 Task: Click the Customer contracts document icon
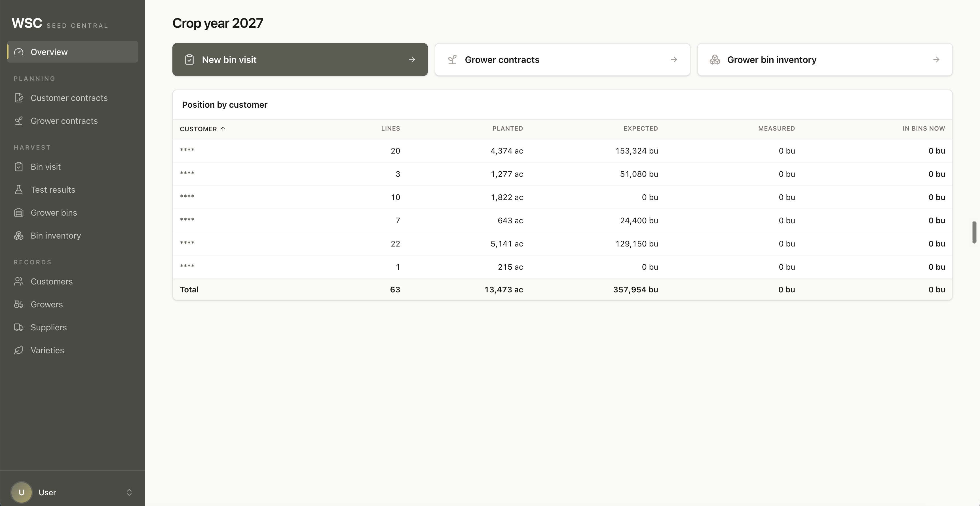19,98
